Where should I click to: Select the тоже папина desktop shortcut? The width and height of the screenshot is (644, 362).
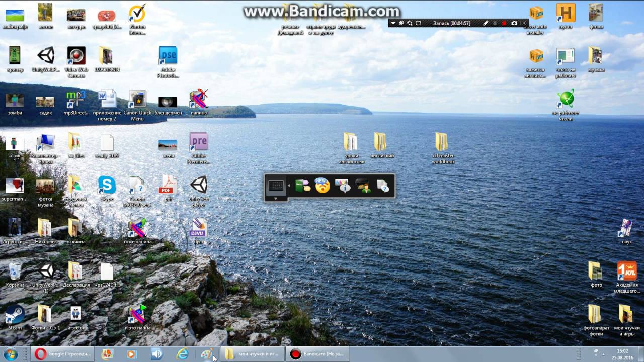[x=137, y=231]
